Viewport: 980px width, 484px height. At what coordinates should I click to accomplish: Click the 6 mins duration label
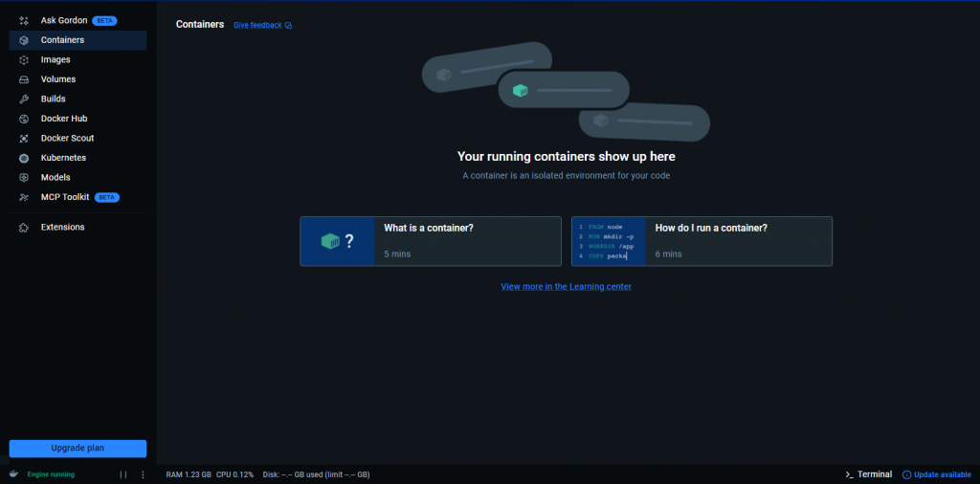click(669, 254)
